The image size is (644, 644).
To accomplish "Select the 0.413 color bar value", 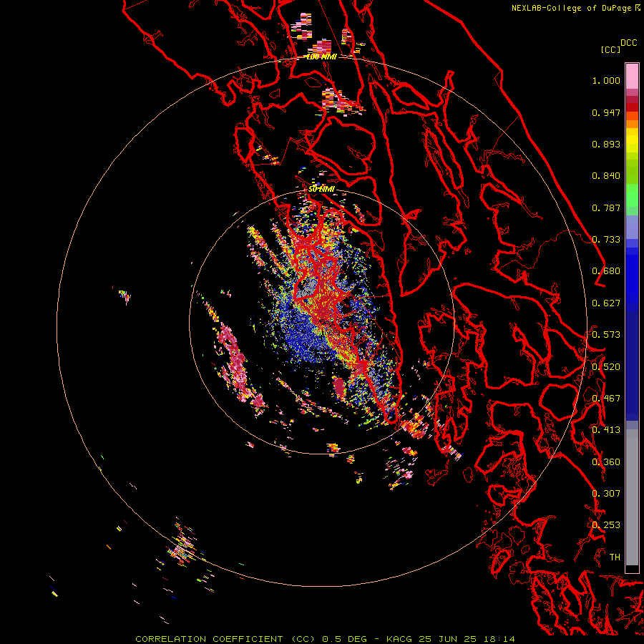I will tap(606, 430).
